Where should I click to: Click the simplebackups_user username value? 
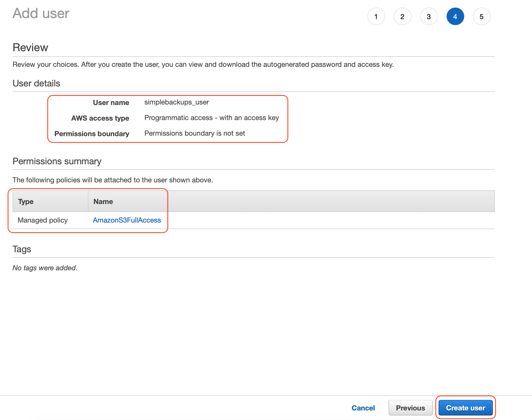(176, 102)
